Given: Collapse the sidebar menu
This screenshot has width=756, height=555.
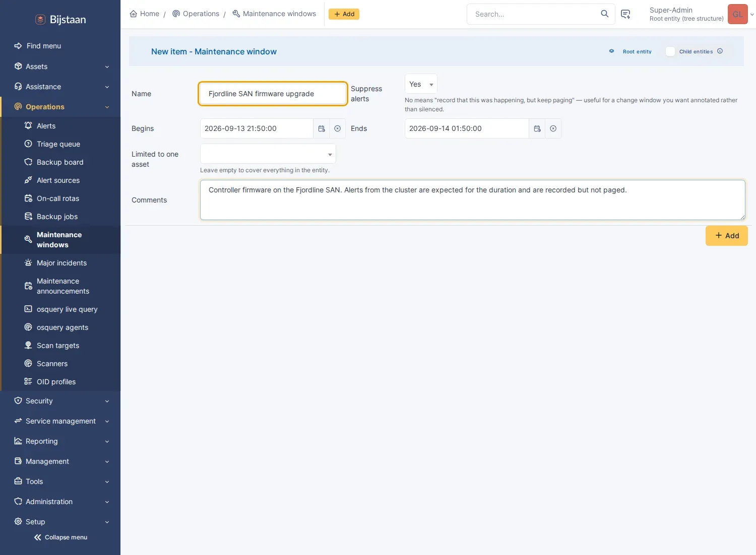Looking at the screenshot, I should click(60, 537).
